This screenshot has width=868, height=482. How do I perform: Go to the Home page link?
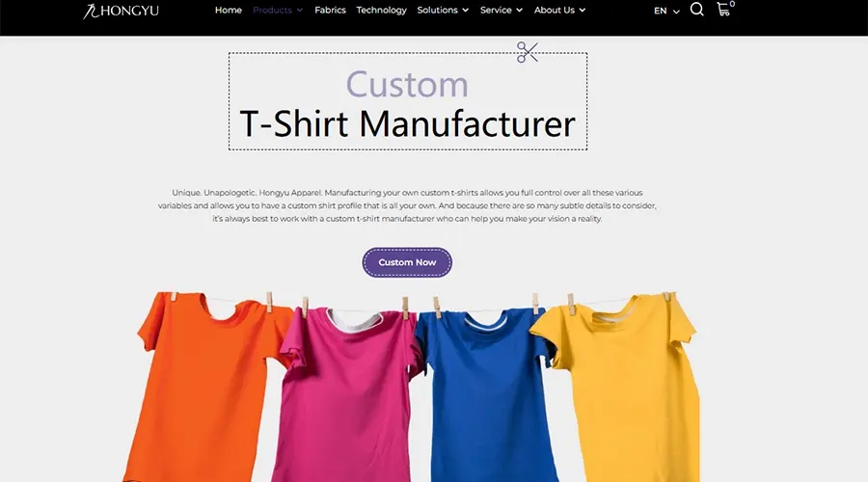pos(228,10)
